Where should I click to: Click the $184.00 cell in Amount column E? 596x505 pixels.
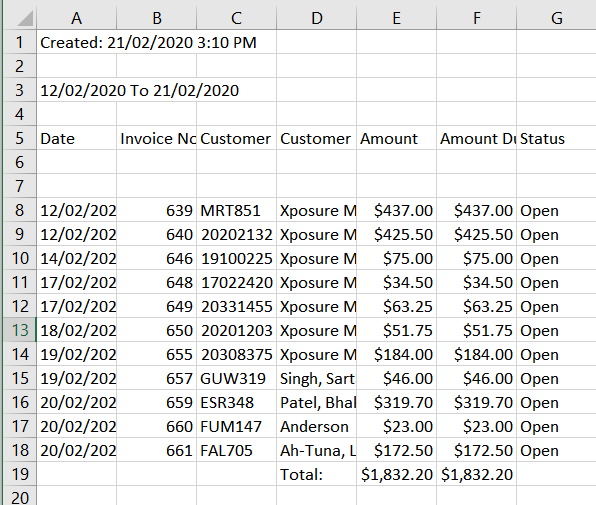point(396,354)
